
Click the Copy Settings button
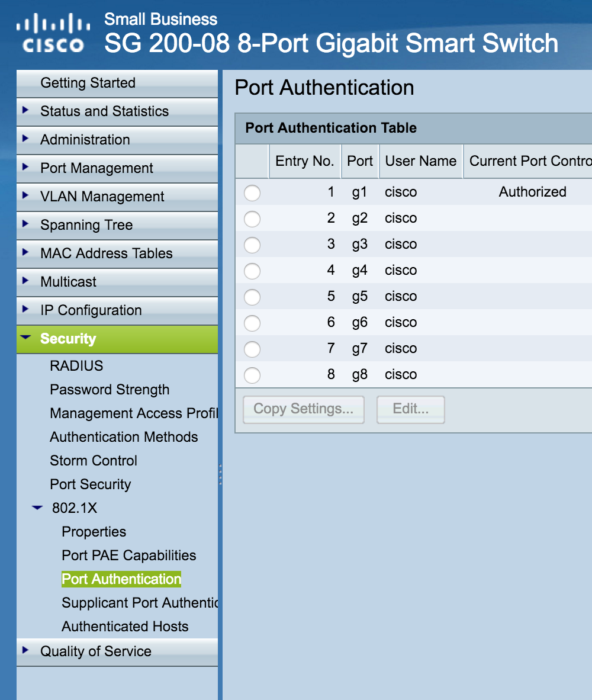coord(303,409)
